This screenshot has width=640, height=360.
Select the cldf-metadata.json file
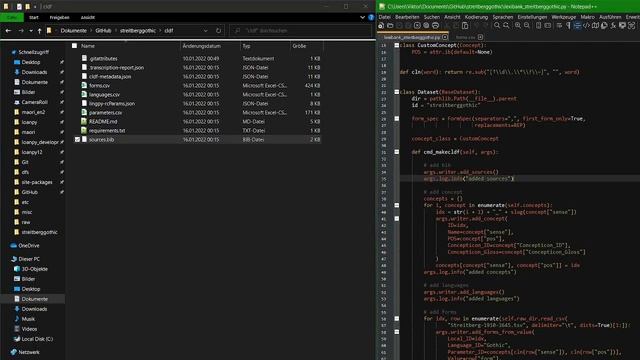click(110, 76)
